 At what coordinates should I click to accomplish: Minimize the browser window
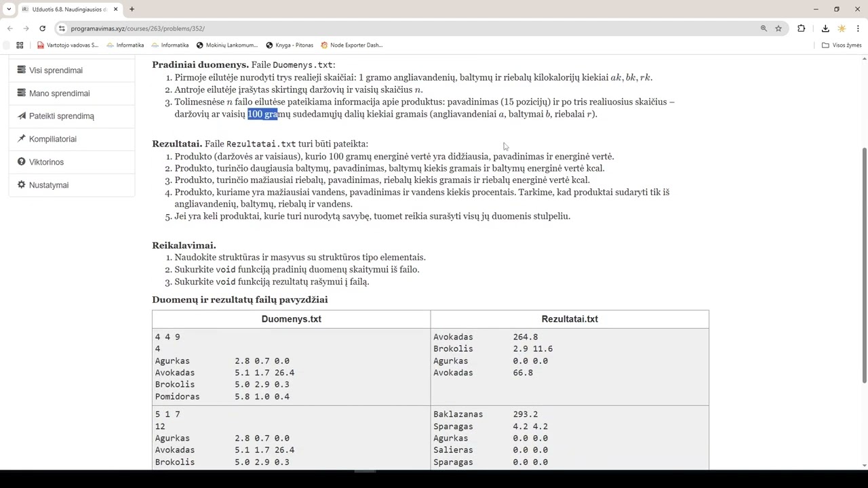(816, 9)
